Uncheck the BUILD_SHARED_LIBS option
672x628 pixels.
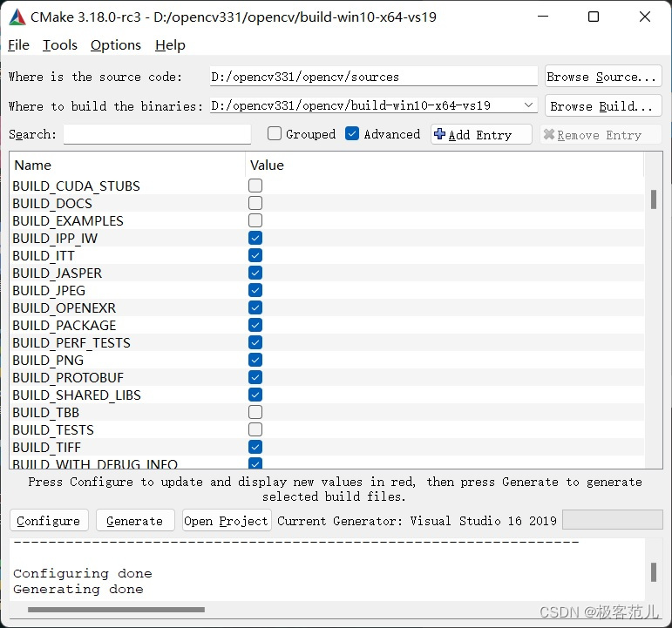pos(255,395)
